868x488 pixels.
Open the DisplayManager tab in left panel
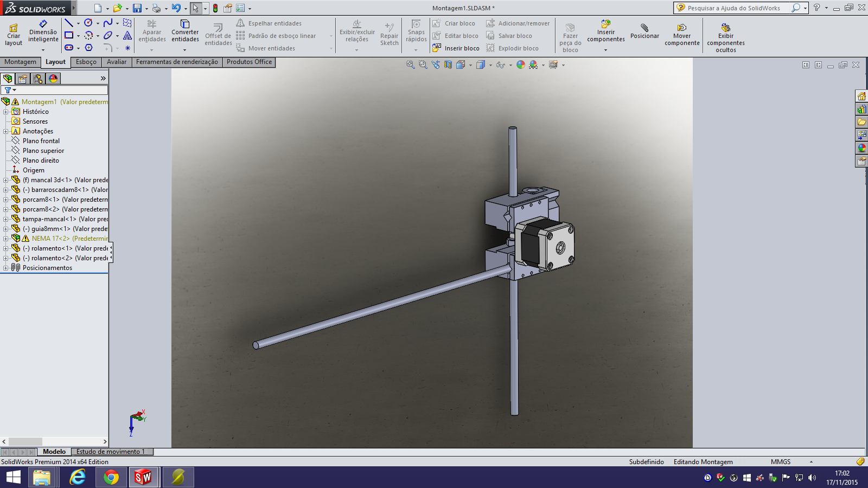coord(53,79)
